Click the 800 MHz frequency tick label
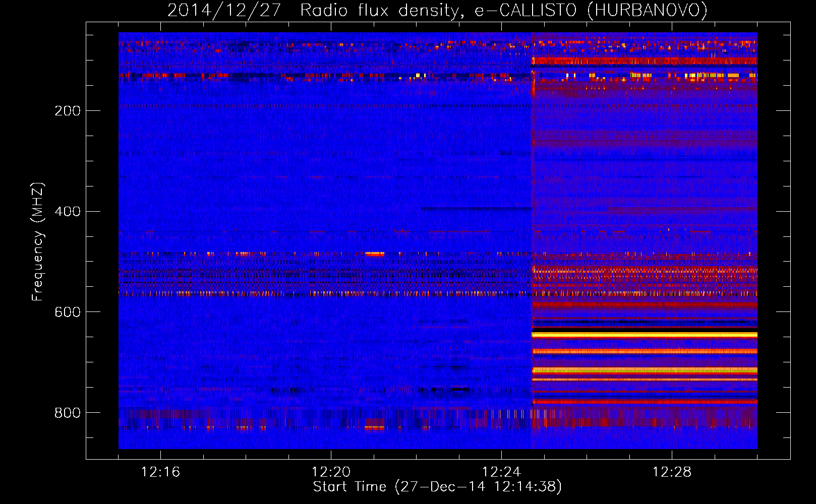 click(x=68, y=413)
